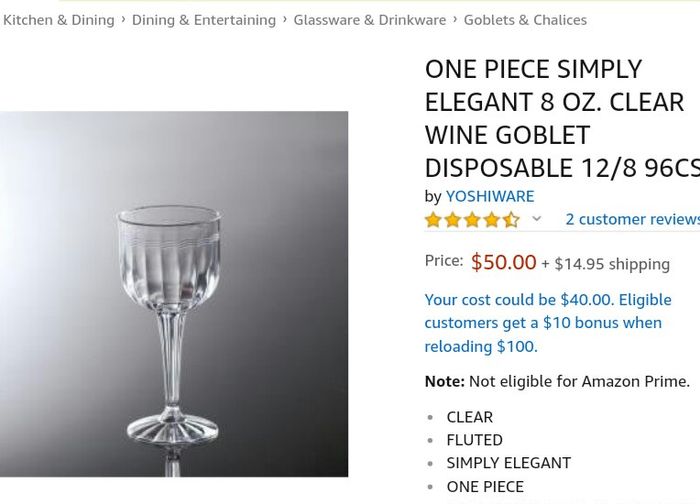Click the FLUTED feature bullet

[x=475, y=440]
